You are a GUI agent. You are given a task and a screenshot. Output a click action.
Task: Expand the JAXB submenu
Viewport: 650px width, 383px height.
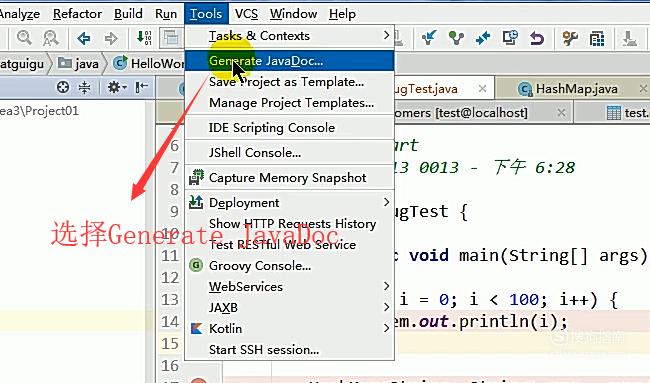(289, 308)
